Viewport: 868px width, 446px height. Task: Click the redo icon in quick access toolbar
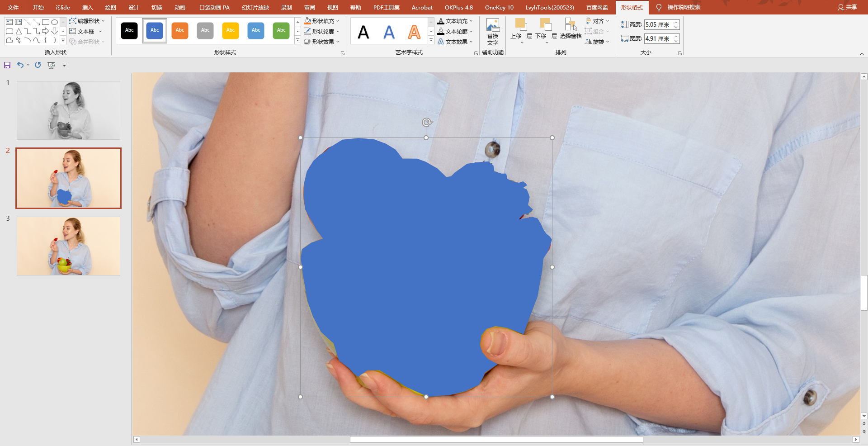(38, 65)
